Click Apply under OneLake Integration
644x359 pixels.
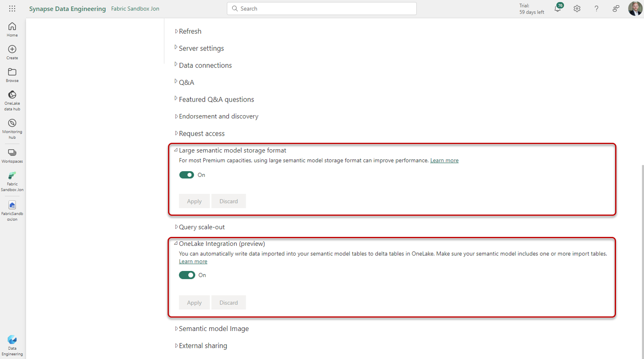click(x=194, y=303)
